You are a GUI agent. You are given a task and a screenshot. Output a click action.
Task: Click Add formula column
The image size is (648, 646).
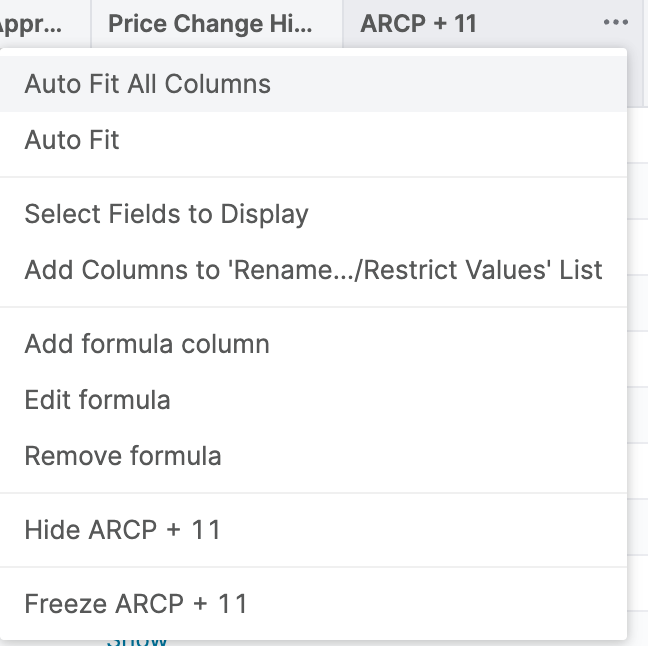coord(147,344)
